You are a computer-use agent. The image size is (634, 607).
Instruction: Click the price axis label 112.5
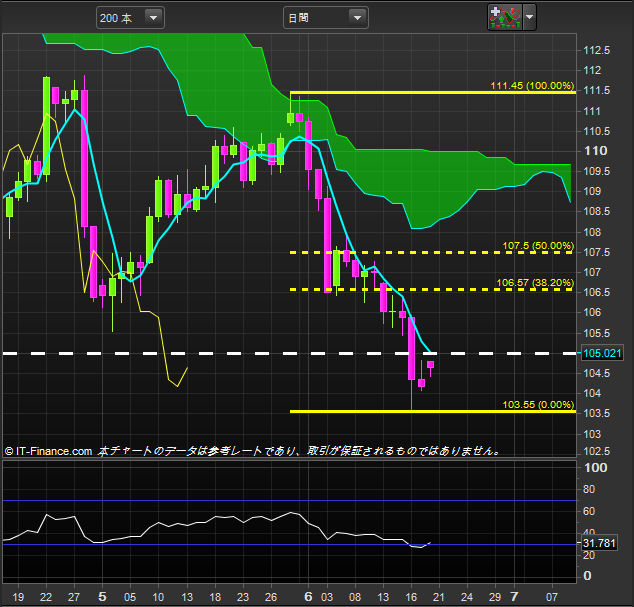point(596,51)
